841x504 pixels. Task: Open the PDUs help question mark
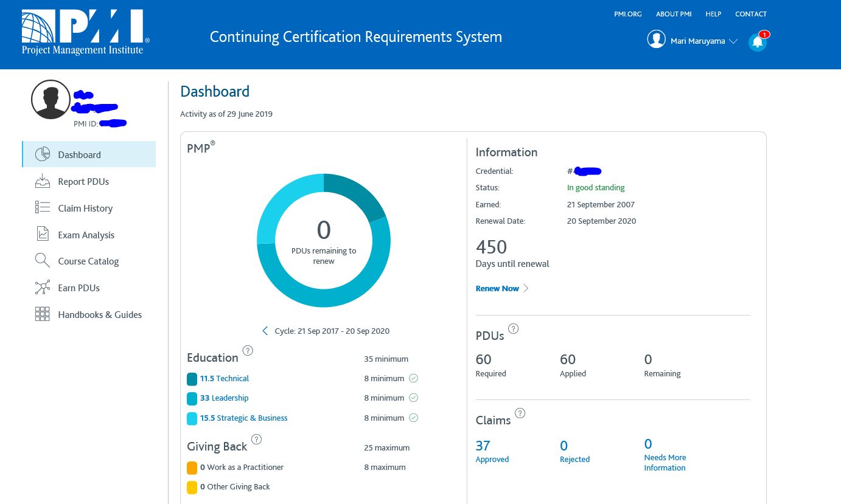coord(514,329)
